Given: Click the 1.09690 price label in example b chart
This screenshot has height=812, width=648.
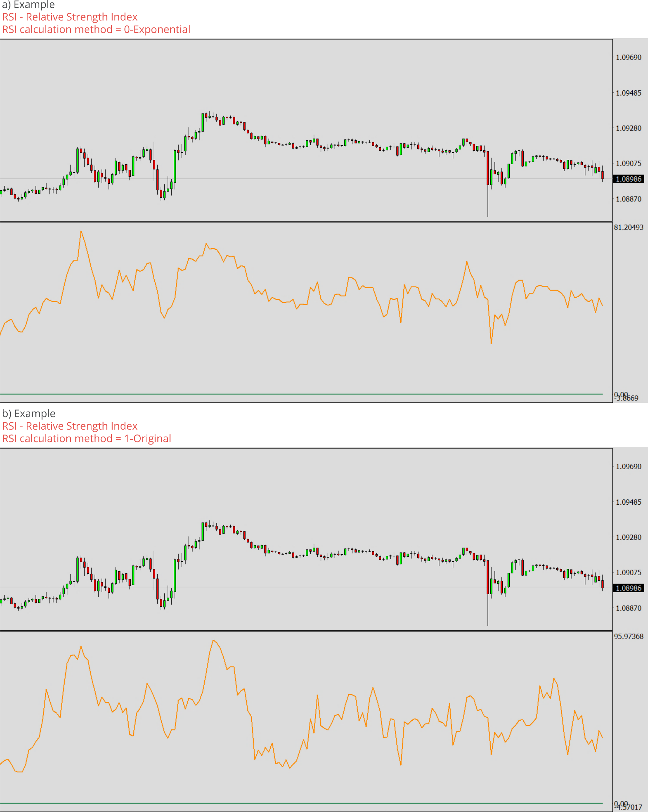Looking at the screenshot, I should coord(629,466).
